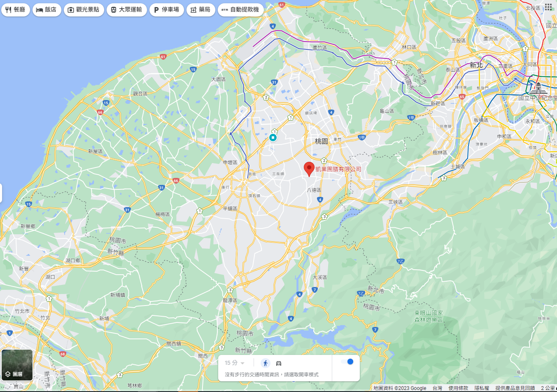Search for 停車場 parking lots

tap(167, 9)
